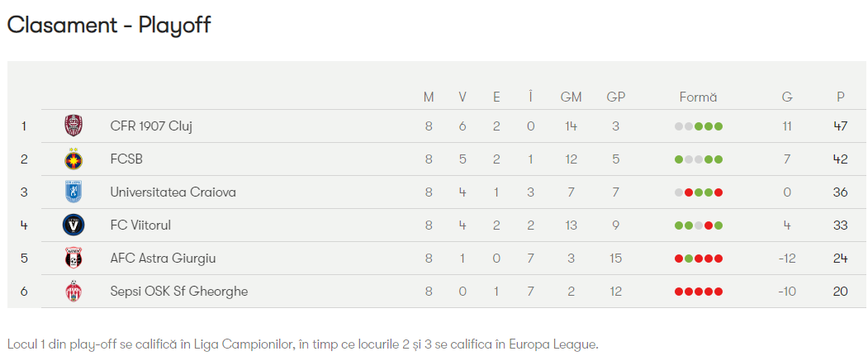The width and height of the screenshot is (868, 356).
Task: Click FCSB's first green form dot
Action: pos(679,159)
